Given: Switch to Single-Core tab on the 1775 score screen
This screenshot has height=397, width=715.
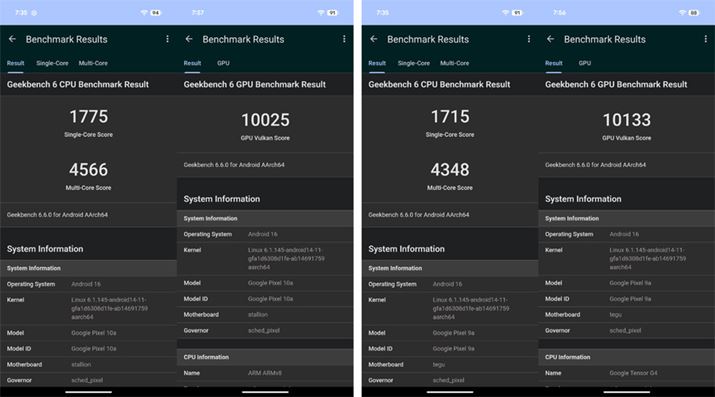Looking at the screenshot, I should click(52, 63).
